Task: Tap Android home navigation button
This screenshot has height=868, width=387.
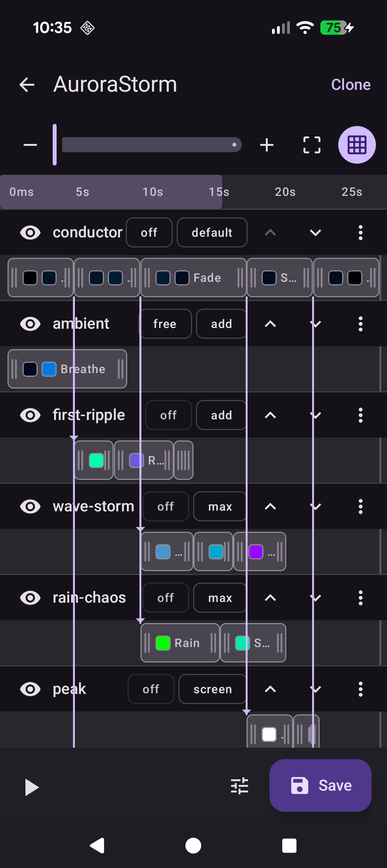Action: coord(193,846)
